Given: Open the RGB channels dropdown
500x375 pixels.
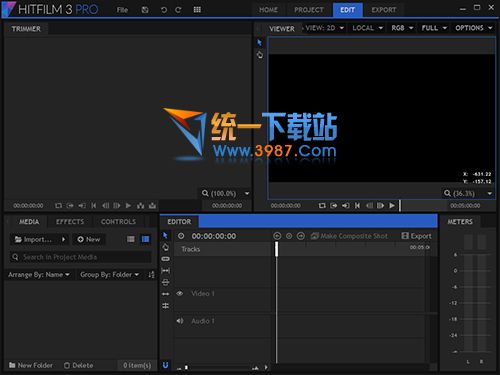Looking at the screenshot, I should [x=402, y=28].
